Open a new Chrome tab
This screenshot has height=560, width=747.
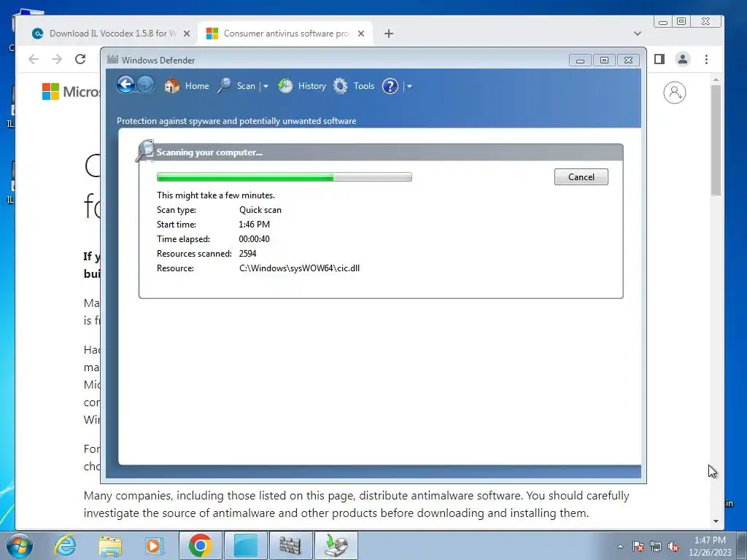point(389,34)
